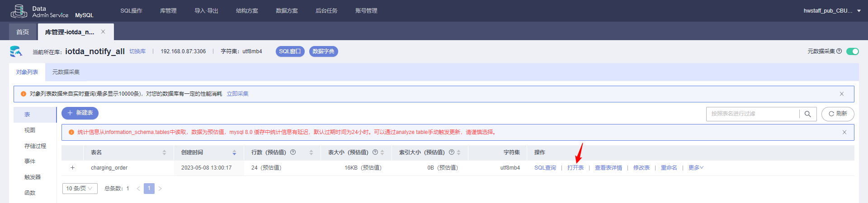
Task: Select the 对象列表 tab
Action: [x=27, y=72]
